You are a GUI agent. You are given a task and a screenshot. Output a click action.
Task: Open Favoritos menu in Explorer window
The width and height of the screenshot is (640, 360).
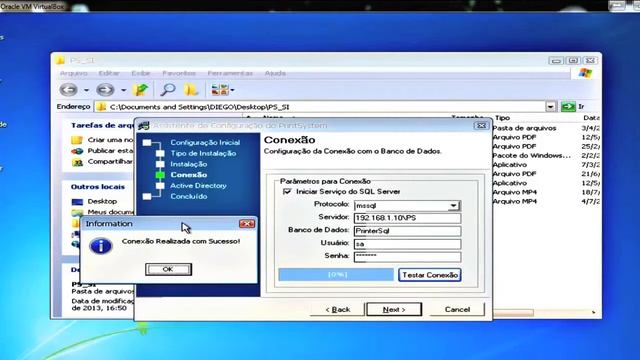coord(179,73)
